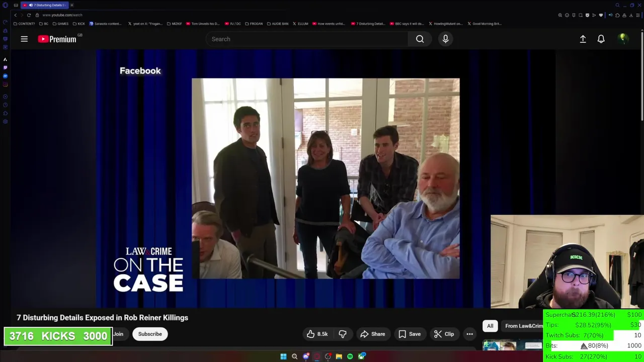Open more actions three-dot menu

(x=469, y=334)
